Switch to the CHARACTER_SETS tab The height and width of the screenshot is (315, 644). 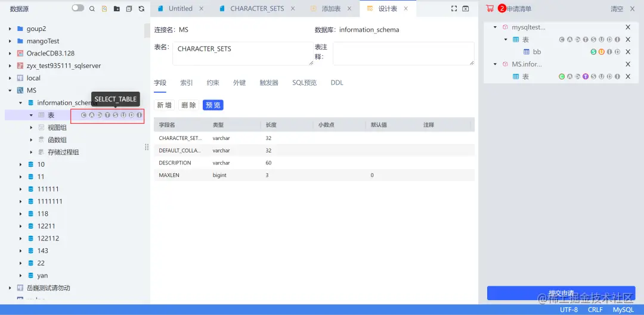click(x=257, y=8)
